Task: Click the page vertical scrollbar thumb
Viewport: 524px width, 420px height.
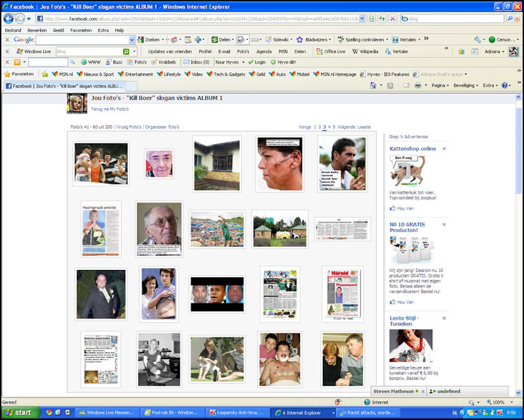Action: tap(518, 151)
